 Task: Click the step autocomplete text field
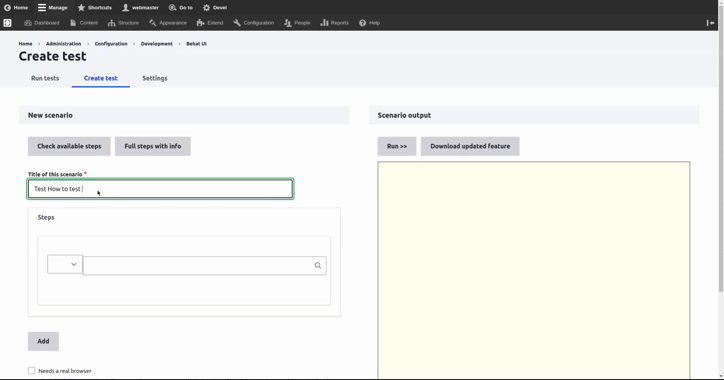[x=205, y=265]
